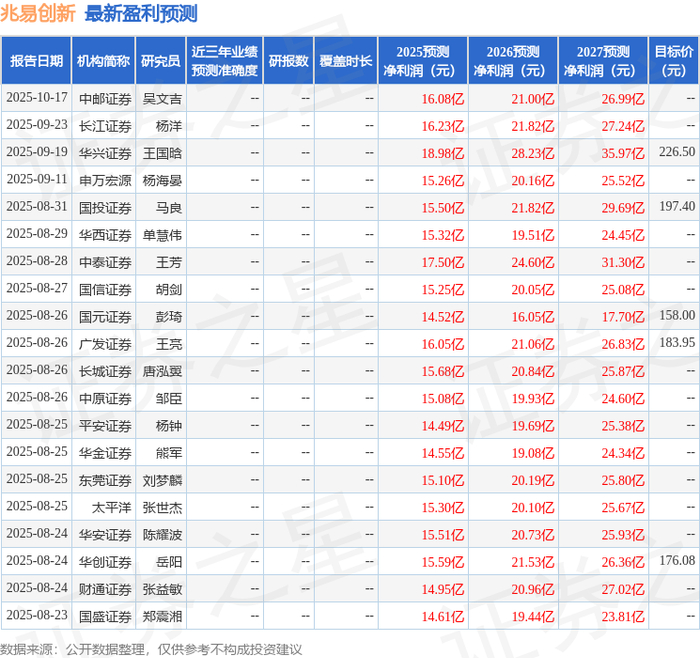Click the 覆盖时长 column header
This screenshot has height=658, width=700.
tap(346, 61)
